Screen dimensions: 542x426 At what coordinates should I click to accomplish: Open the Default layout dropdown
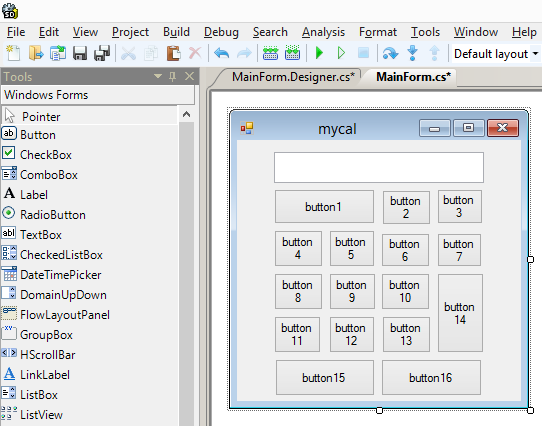pos(496,54)
